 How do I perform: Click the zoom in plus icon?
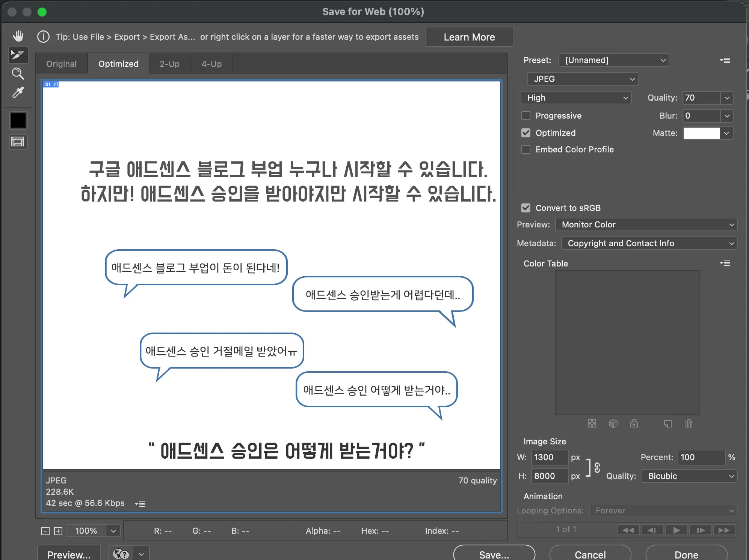pos(58,531)
